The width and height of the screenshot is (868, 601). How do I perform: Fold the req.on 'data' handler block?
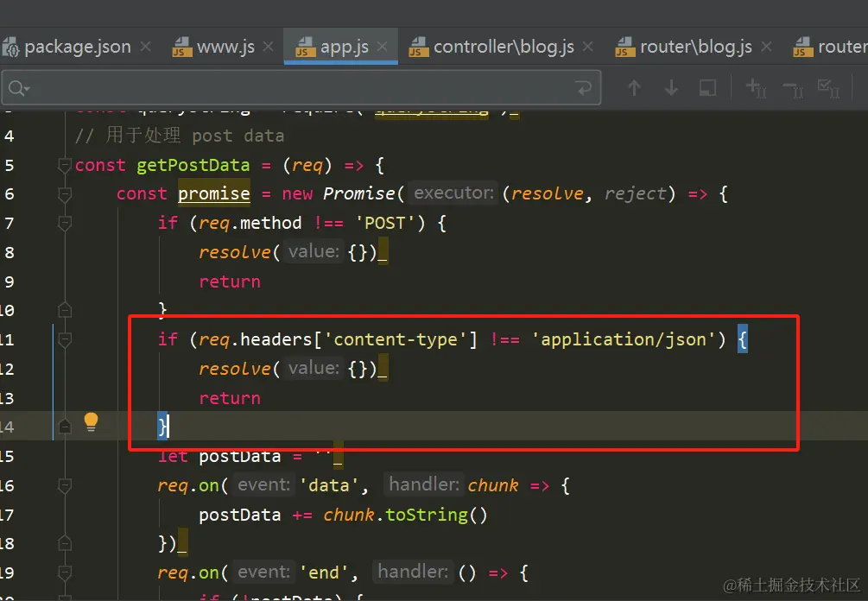pyautogui.click(x=65, y=485)
